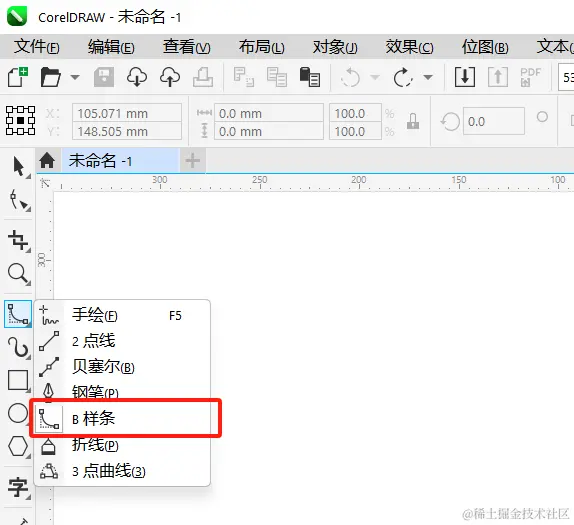This screenshot has width=574, height=525.
Task: Choose 折线(P) polyline from flyout
Action: click(x=122, y=445)
